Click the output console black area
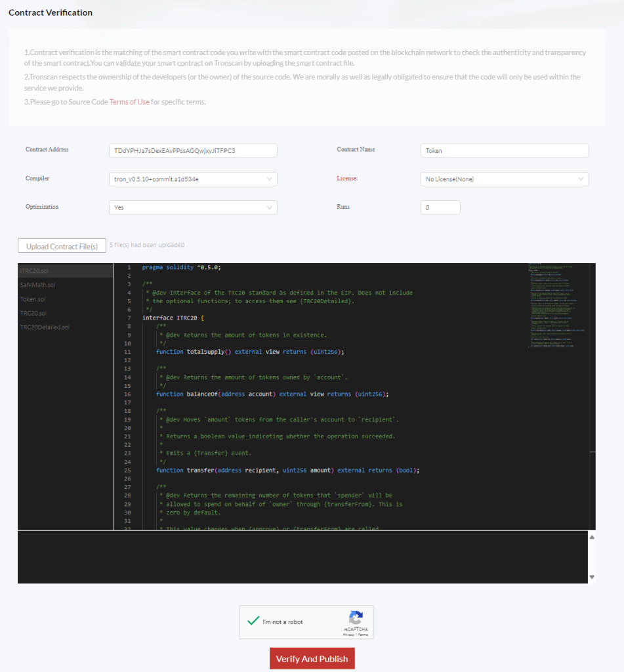The image size is (624, 672). tap(302, 557)
